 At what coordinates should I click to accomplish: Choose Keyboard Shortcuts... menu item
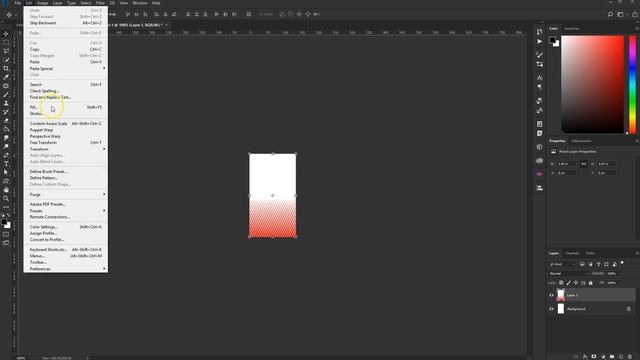coord(66,249)
